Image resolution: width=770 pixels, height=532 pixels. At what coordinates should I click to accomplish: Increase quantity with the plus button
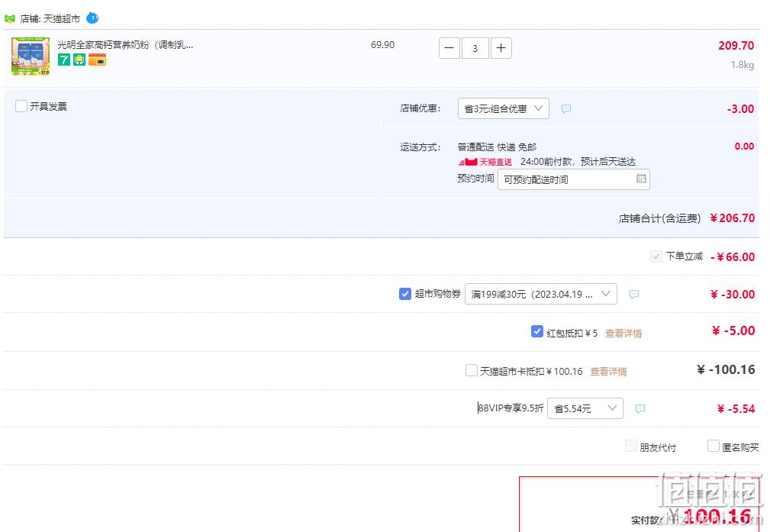[501, 48]
